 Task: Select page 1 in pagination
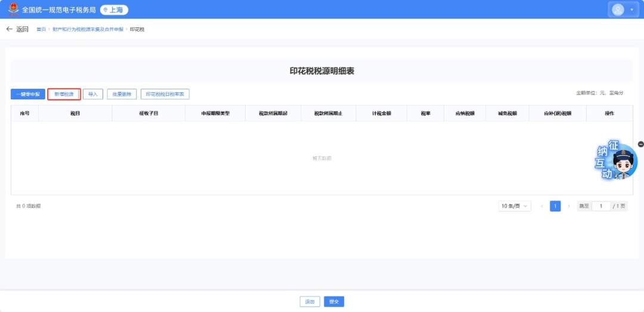click(x=555, y=206)
